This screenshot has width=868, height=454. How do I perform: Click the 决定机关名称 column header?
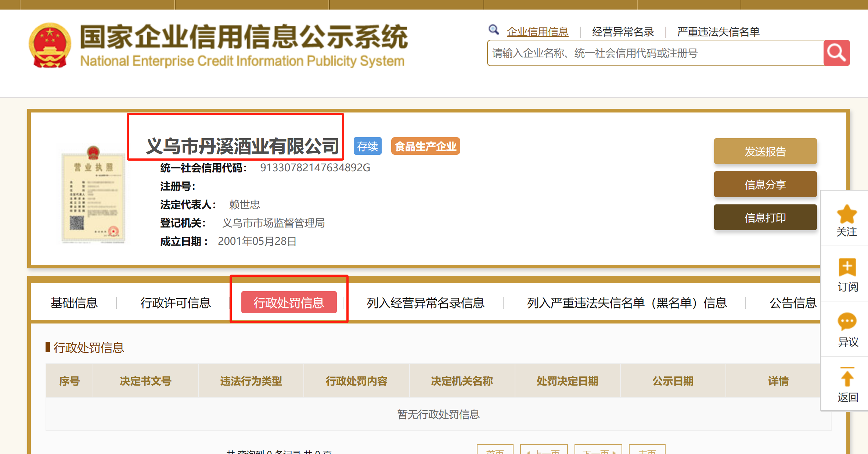click(462, 381)
